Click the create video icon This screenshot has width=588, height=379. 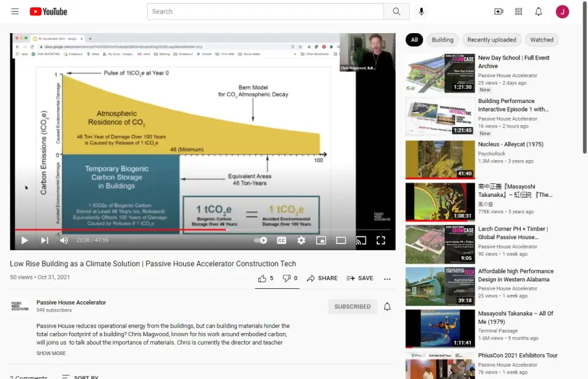pos(499,12)
